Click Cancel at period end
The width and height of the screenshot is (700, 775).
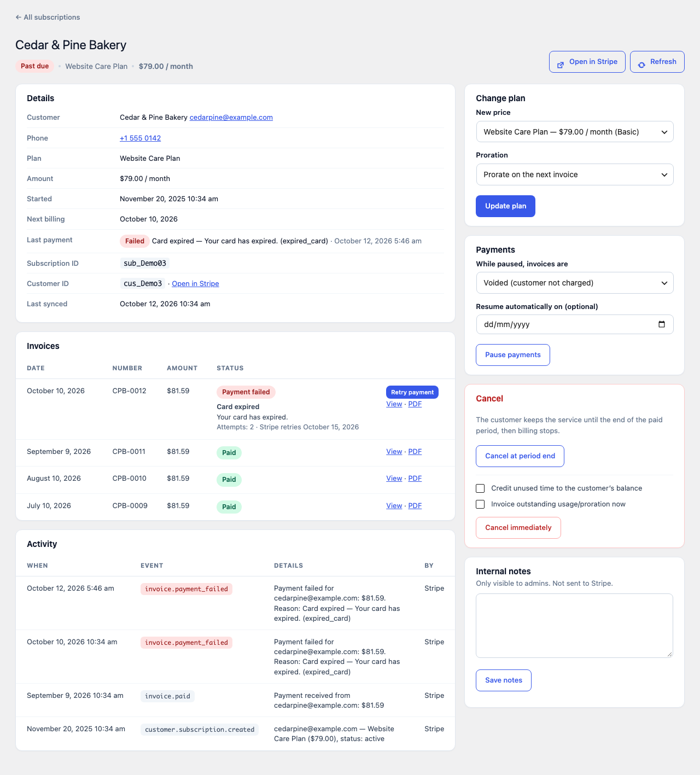click(520, 456)
